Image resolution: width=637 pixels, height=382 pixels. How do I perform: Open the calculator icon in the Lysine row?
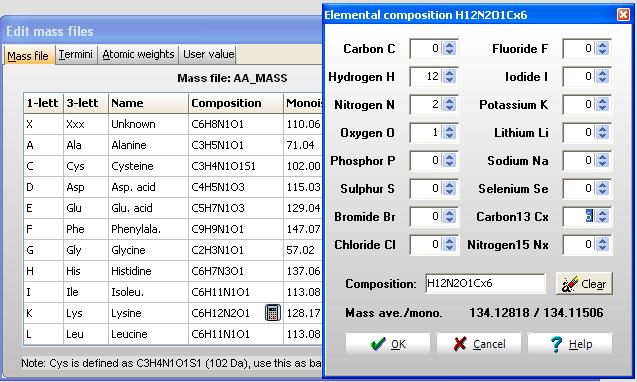pos(273,313)
